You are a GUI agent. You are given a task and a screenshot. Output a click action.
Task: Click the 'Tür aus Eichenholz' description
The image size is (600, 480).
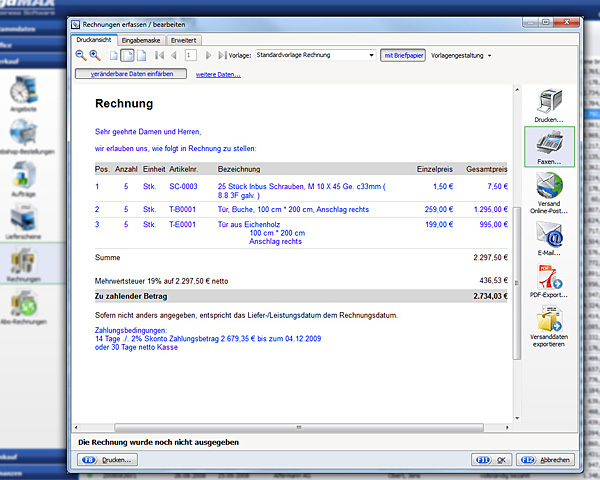[249, 224]
